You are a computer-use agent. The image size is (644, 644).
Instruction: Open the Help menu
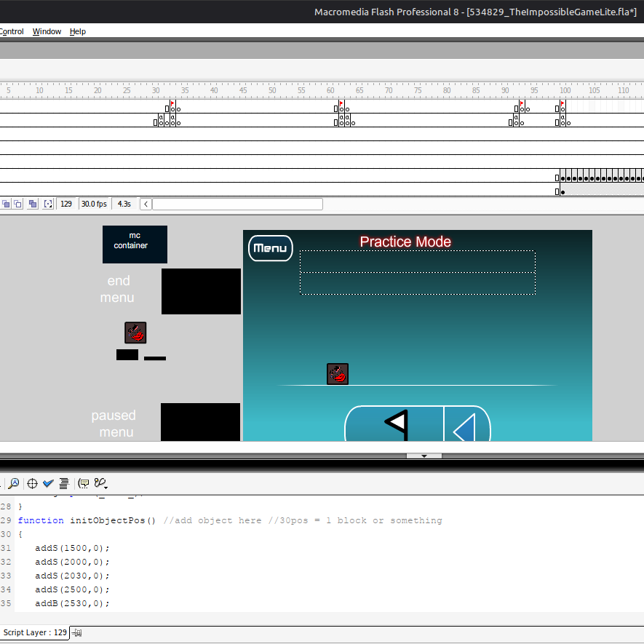click(78, 31)
